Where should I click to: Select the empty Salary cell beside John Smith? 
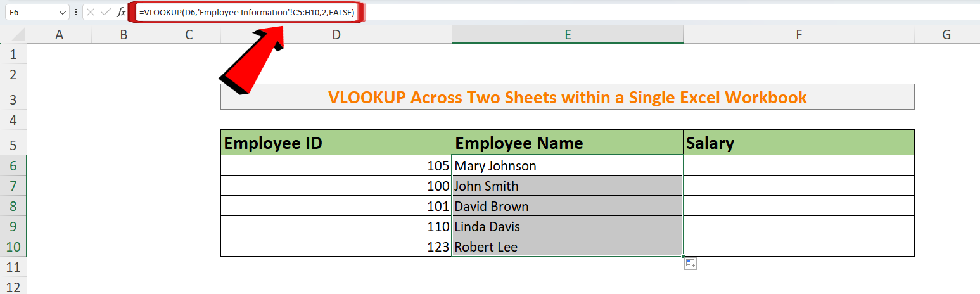pos(798,186)
